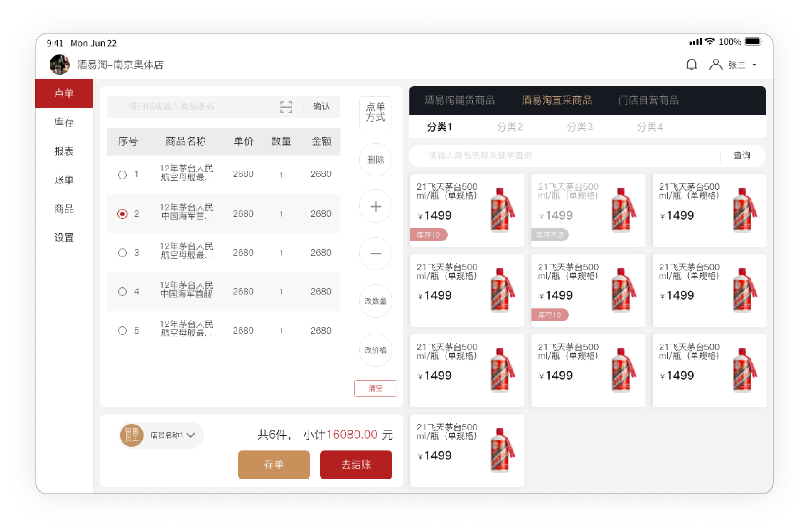
Task: Click the 商品名称 column header
Action: 186,142
